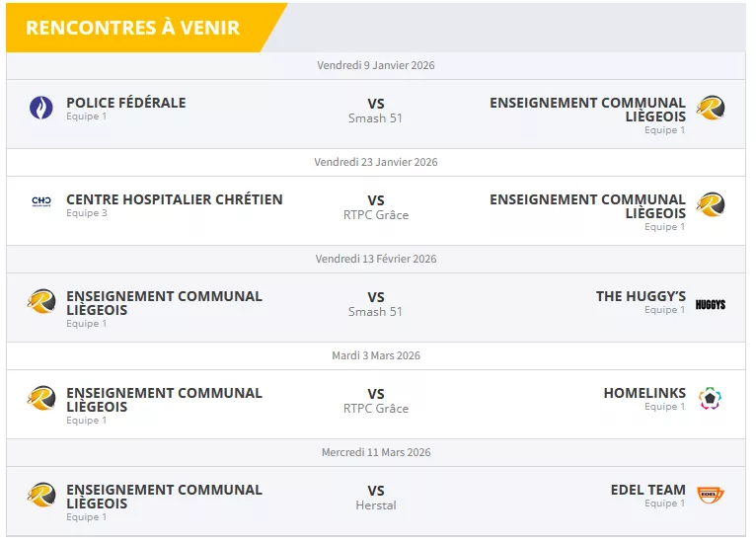This screenshot has height=542, width=756.
Task: Click Enseignement Communal logo in Edel Team match
Action: pos(41,496)
